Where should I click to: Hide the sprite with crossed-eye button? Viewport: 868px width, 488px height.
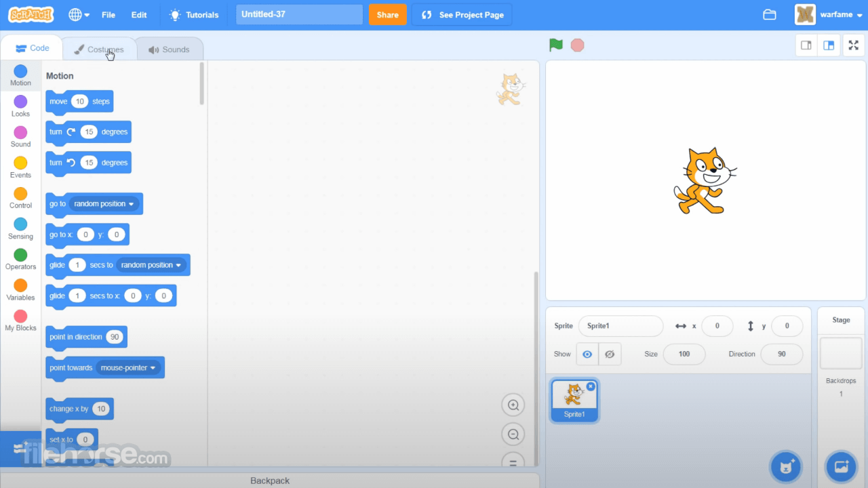[610, 354]
